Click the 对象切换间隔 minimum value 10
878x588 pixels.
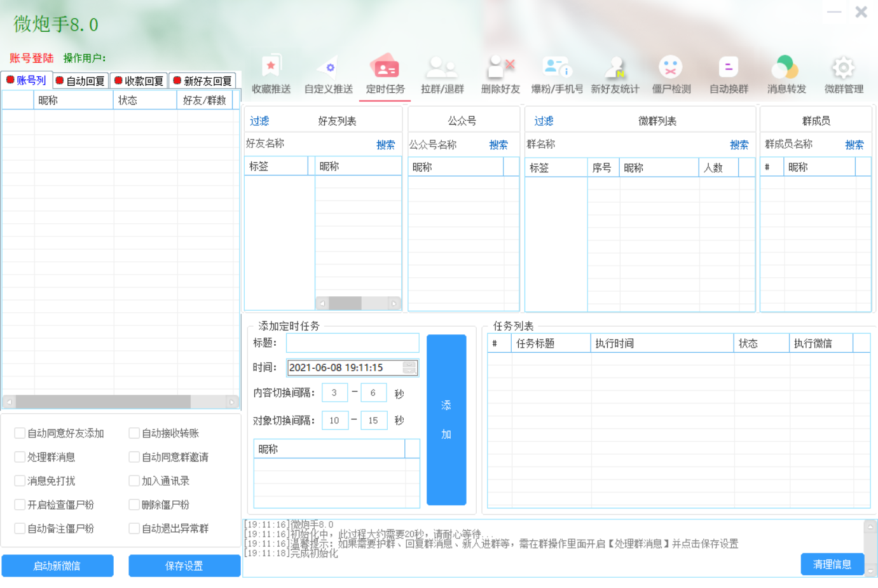(x=334, y=420)
